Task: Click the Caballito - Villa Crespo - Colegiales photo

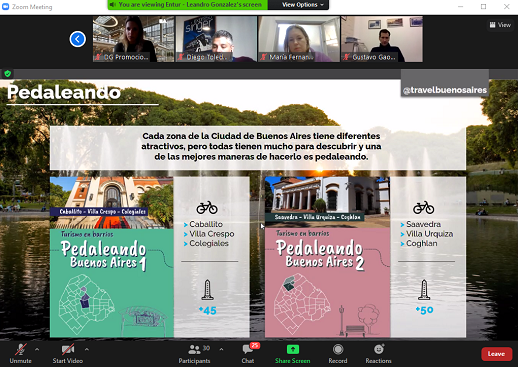Action: pos(112,202)
